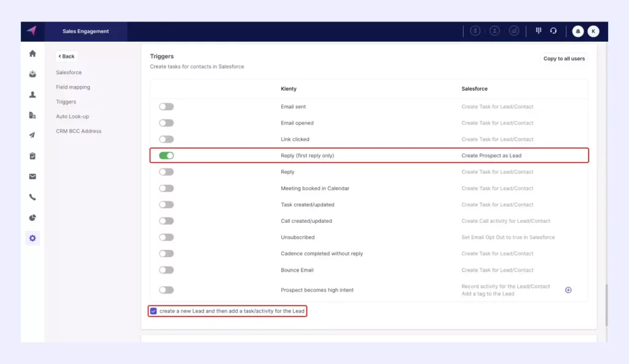This screenshot has width=629, height=364.
Task: Go Back using the Back button
Action: pos(66,56)
